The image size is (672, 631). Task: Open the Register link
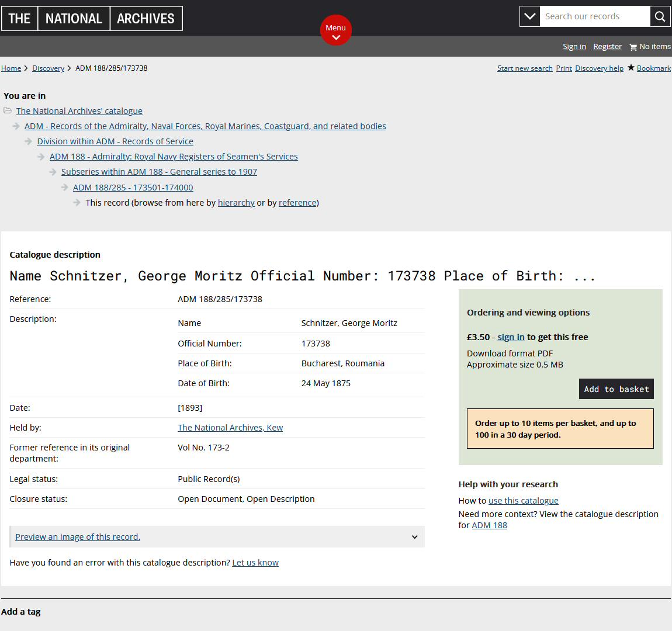[x=607, y=47]
